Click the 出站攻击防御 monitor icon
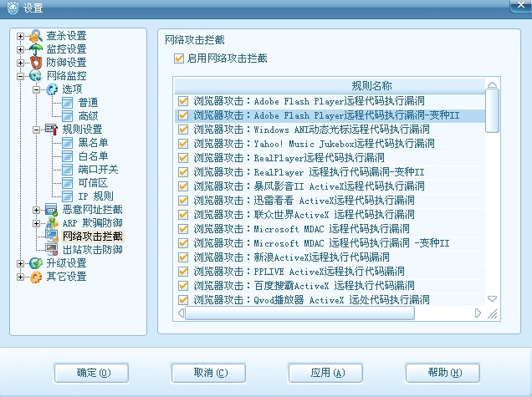The height and width of the screenshot is (397, 532). coord(52,250)
